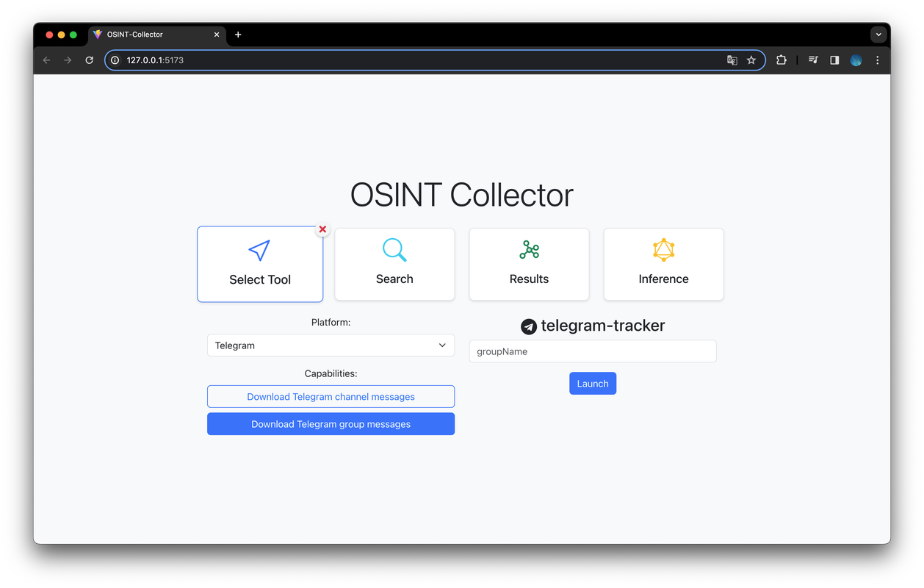Screen dimensions: 924x588
Task: Open a new tab with the plus button
Action: pyautogui.click(x=238, y=35)
